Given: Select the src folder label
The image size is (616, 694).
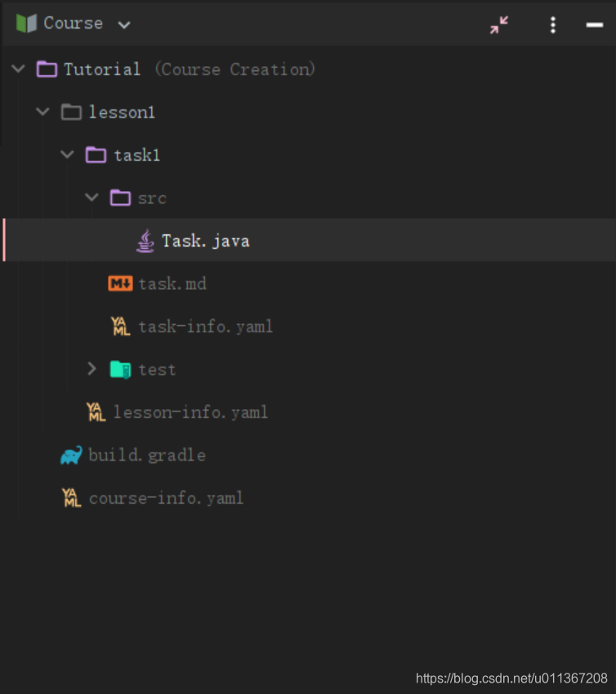Looking at the screenshot, I should (x=152, y=198).
